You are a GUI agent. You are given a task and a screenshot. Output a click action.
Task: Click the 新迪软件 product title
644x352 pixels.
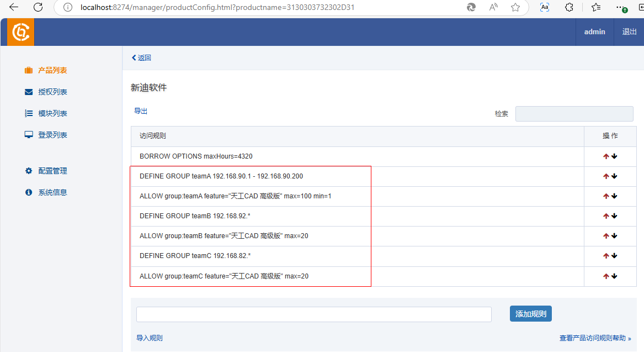(148, 88)
